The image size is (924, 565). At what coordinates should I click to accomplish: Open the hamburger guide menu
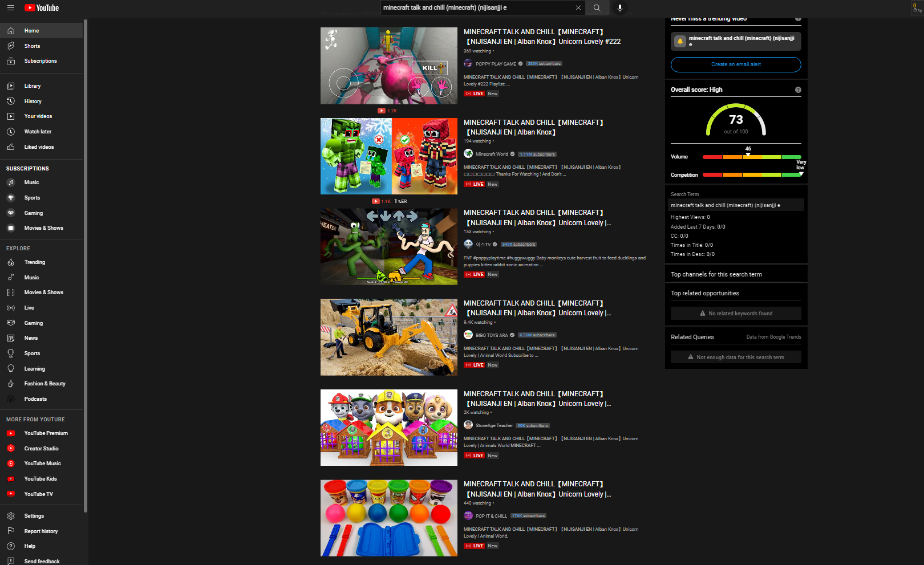point(11,8)
